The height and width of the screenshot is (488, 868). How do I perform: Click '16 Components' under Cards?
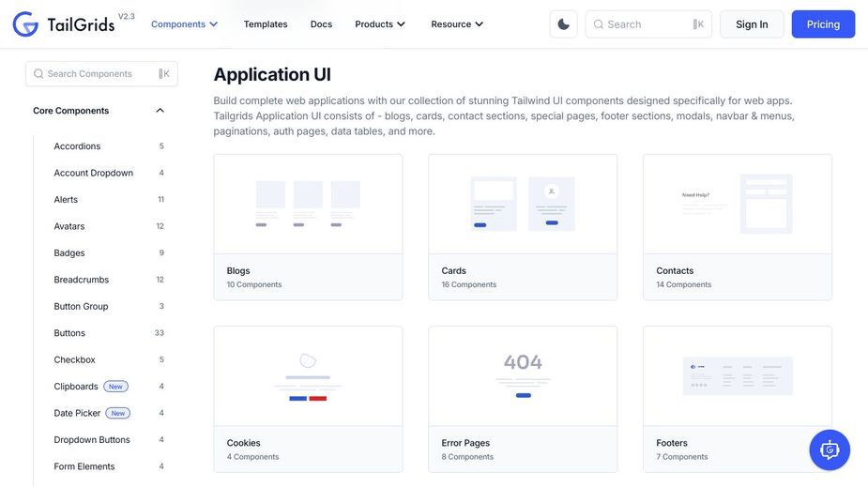coord(469,284)
